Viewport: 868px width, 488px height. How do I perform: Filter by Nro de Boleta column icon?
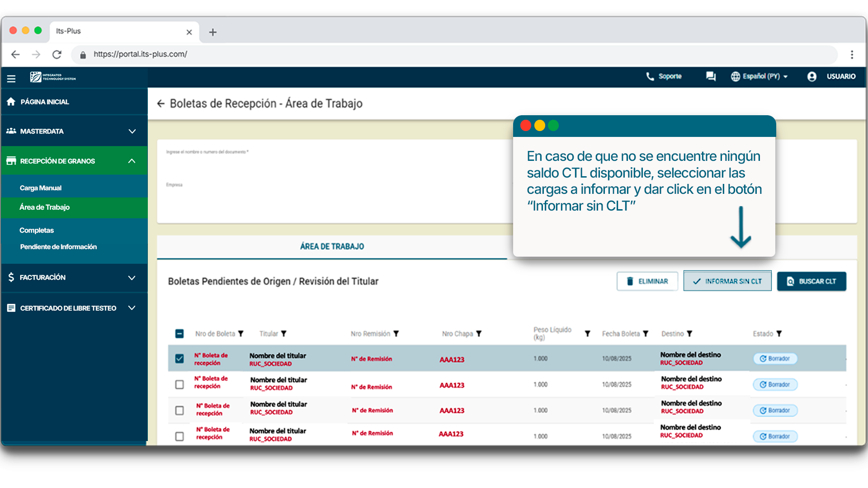(241, 334)
